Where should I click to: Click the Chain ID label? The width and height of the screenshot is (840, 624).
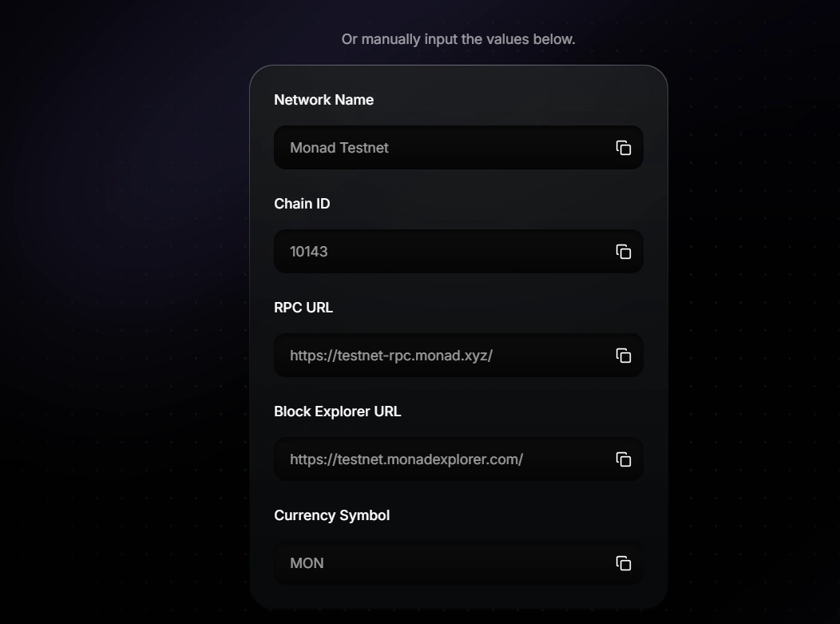(302, 203)
